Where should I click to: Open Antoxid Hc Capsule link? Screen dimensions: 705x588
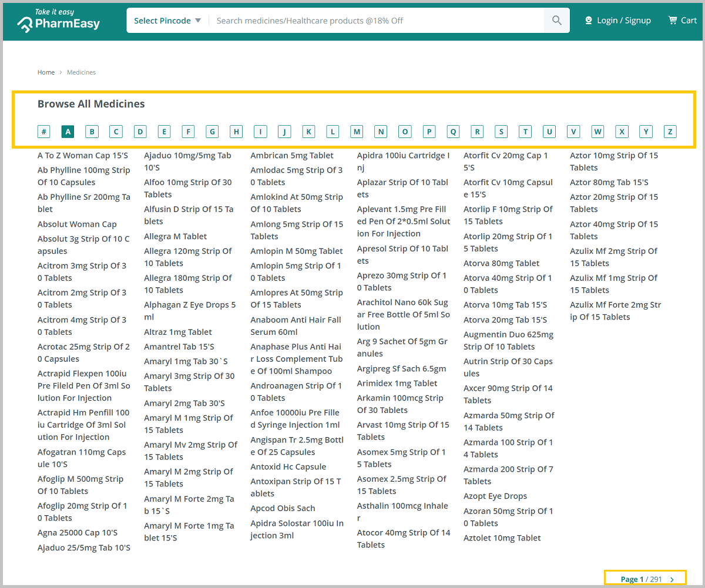288,467
